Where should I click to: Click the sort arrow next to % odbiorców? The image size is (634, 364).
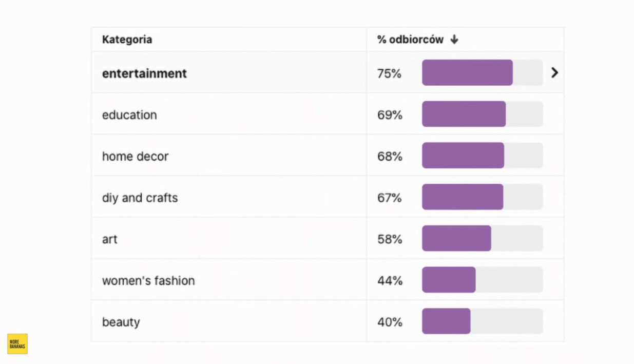(454, 40)
